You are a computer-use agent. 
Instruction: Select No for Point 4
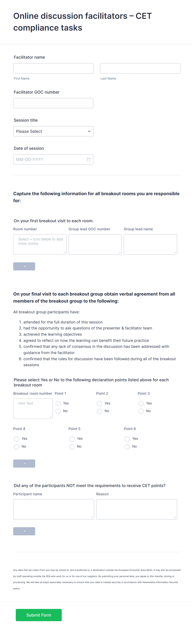click(x=17, y=447)
